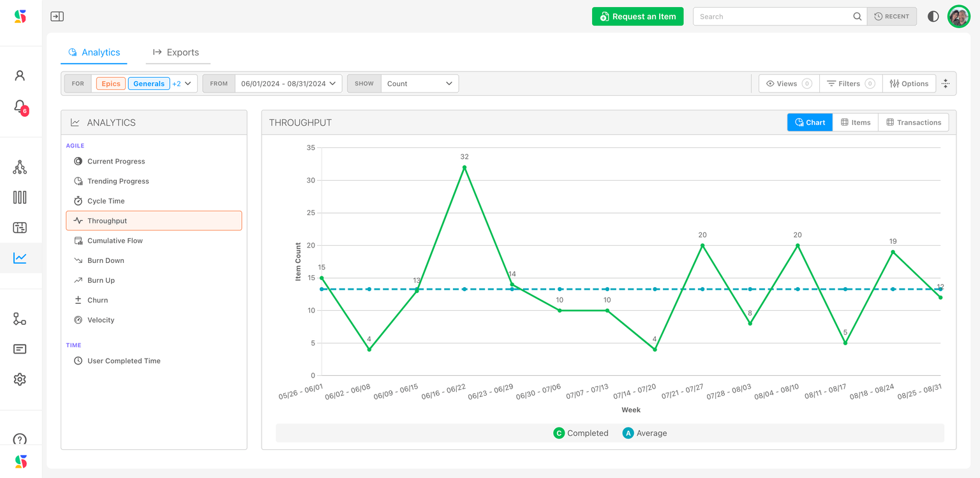
Task: Open the date range dropdown
Action: pos(288,84)
